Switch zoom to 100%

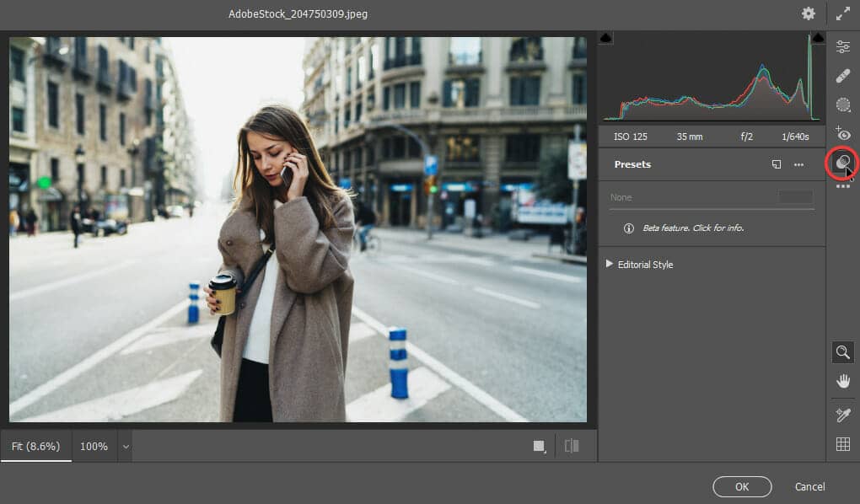(x=94, y=446)
